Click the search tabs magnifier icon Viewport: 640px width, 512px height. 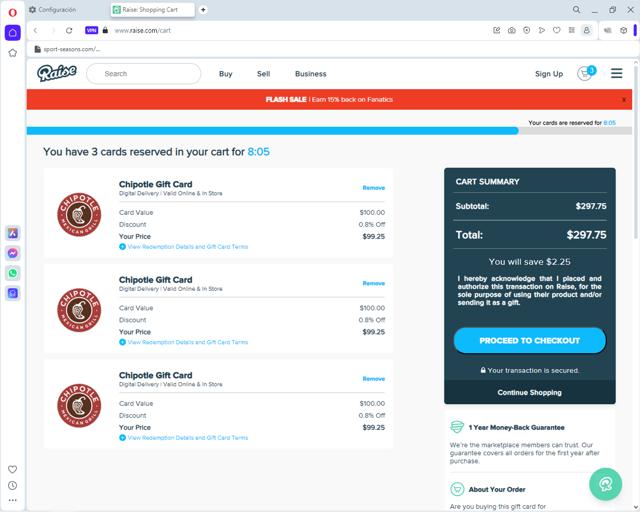[576, 9]
